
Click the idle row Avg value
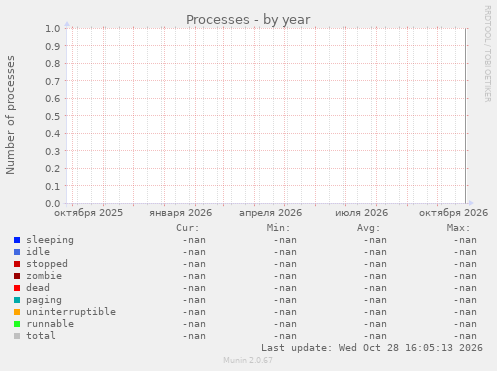tap(375, 252)
